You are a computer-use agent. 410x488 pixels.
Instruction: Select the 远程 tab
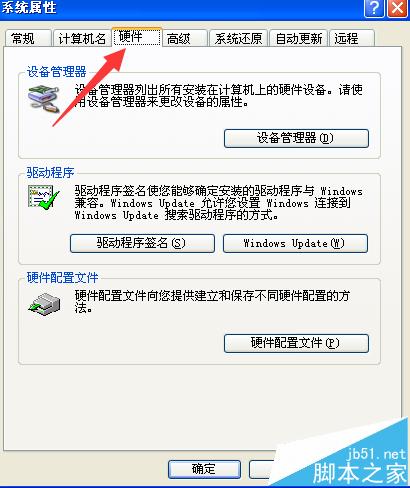coord(352,38)
